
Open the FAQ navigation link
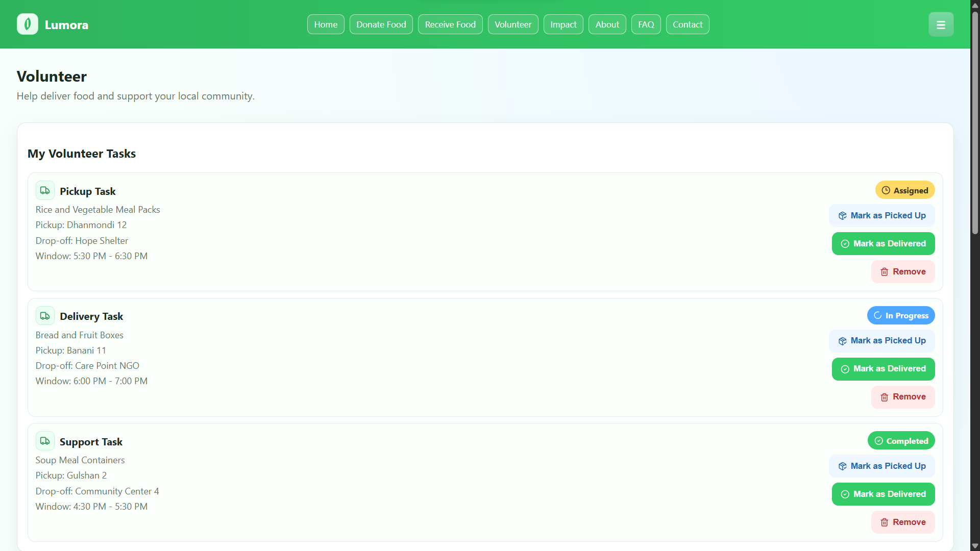646,24
